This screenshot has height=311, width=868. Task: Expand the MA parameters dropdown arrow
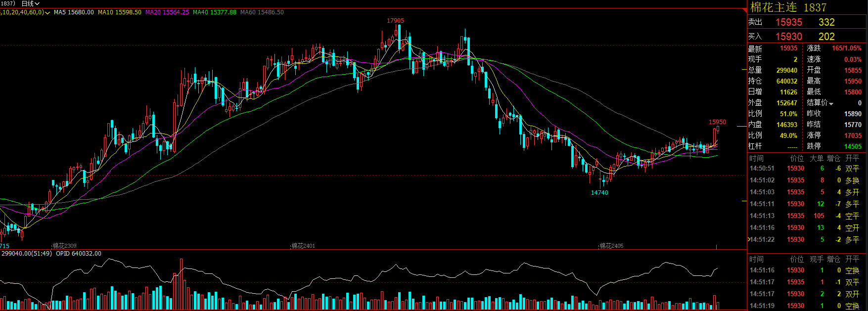coord(47,12)
